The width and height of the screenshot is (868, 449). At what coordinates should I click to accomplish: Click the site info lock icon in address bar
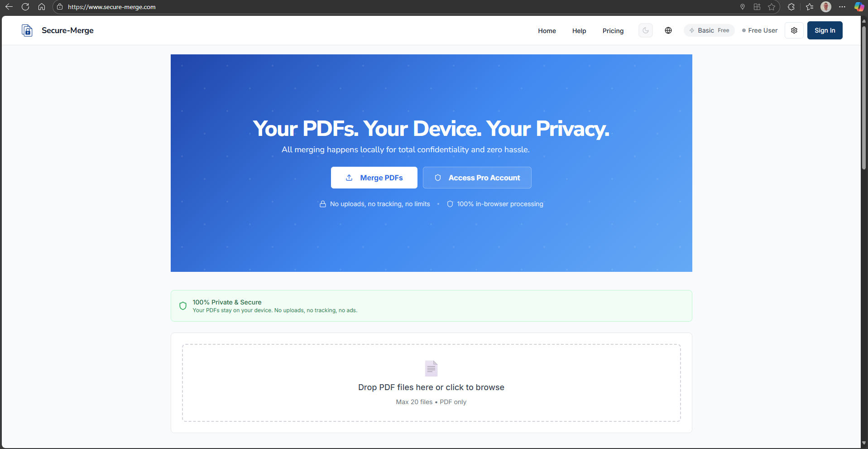pyautogui.click(x=60, y=7)
